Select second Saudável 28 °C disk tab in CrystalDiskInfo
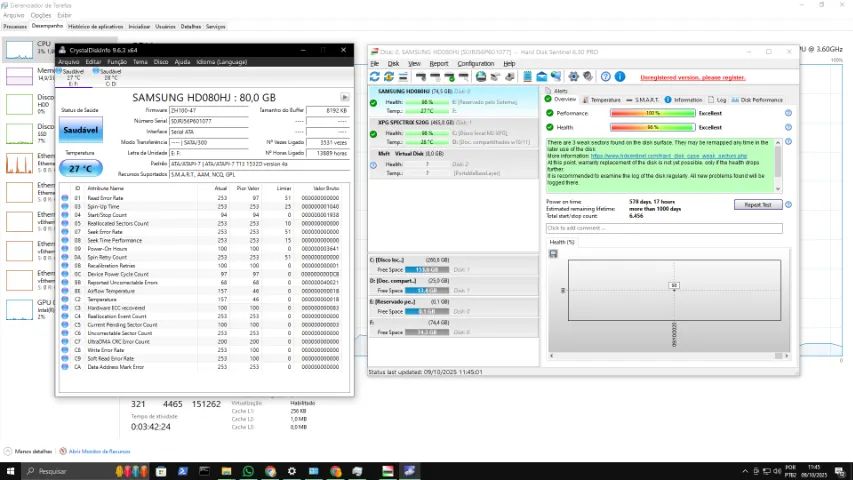 pyautogui.click(x=107, y=77)
